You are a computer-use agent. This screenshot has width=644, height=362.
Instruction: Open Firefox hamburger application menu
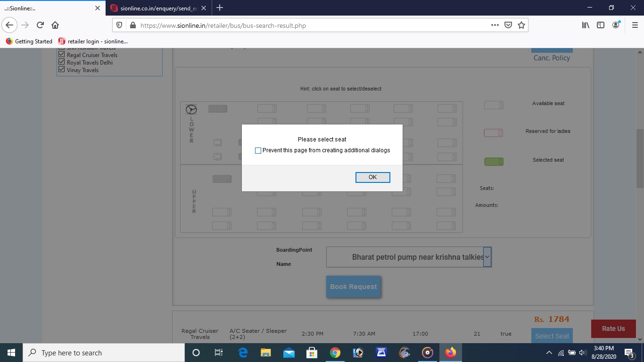[x=635, y=25]
